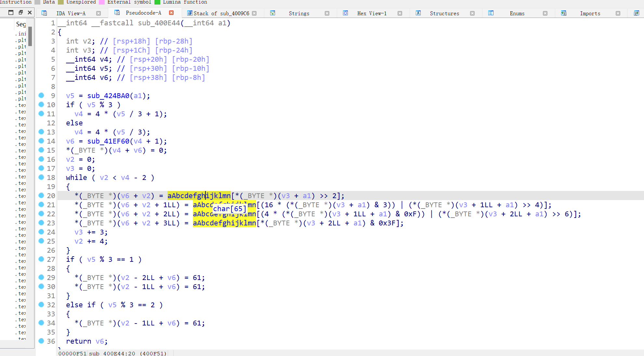
Task: Open Hex View-1 panel
Action: (x=373, y=13)
